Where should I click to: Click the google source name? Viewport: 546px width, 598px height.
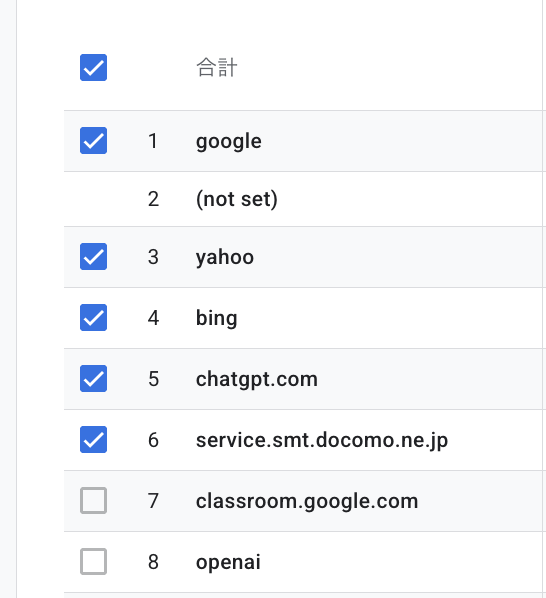point(229,142)
